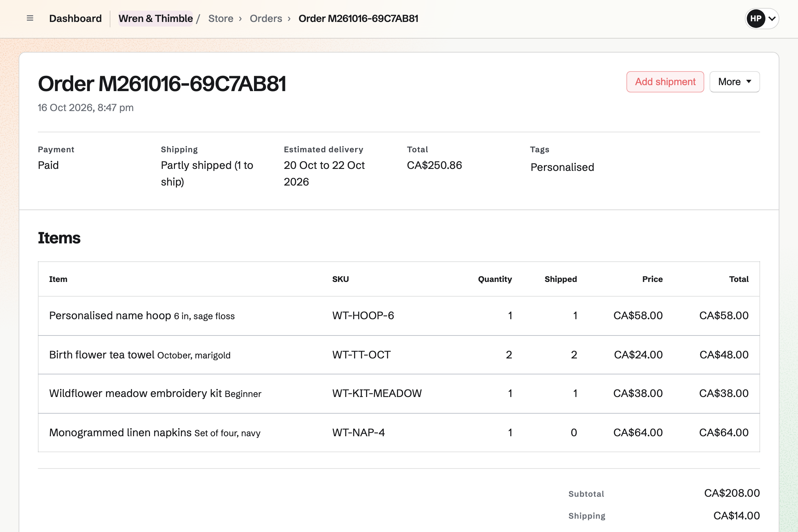Viewport: 798px width, 532px height.
Task: Click the SKU column header
Action: (340, 279)
